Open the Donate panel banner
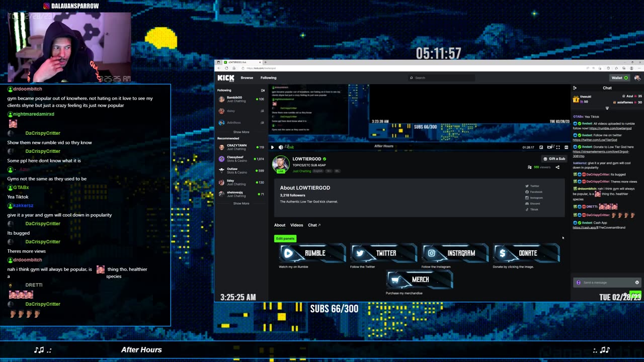 (x=526, y=253)
